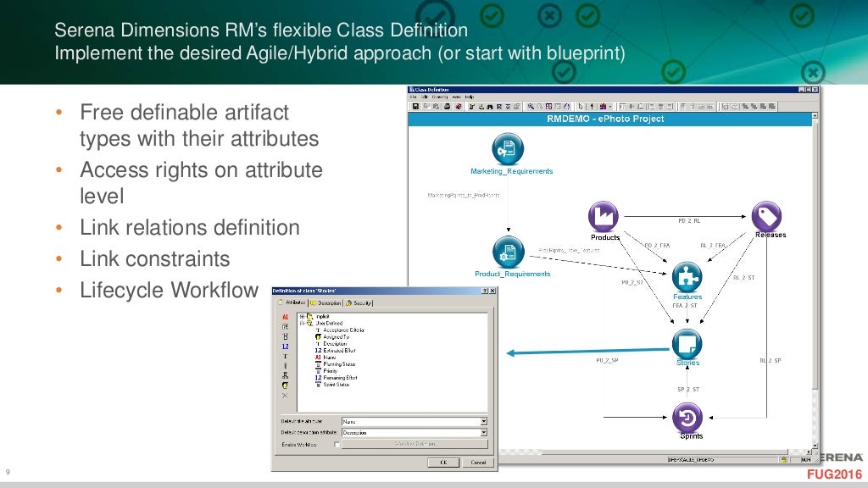Click the vertical scrollbar of the diagram

coord(815,281)
